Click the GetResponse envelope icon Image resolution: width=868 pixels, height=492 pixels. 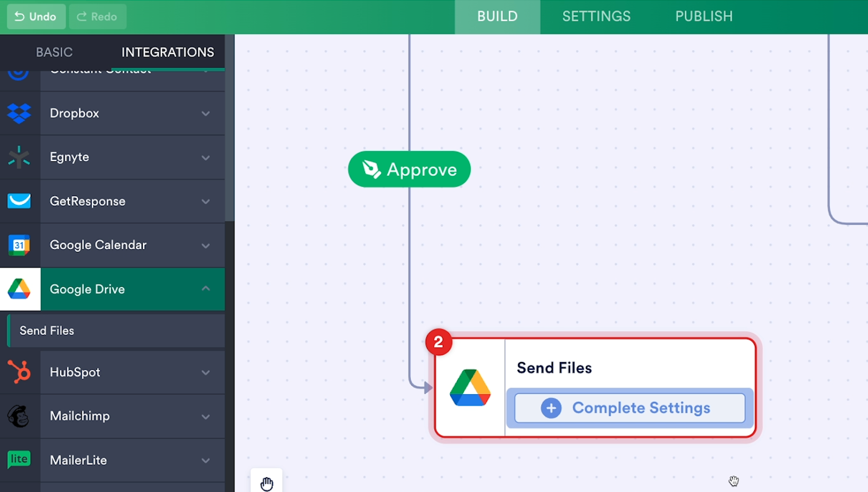tap(19, 201)
